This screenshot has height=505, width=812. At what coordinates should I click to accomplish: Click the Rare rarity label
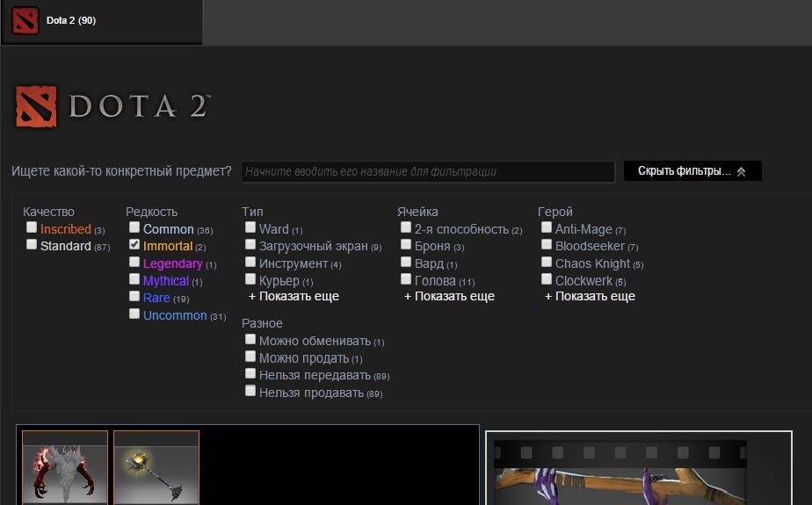[156, 298]
